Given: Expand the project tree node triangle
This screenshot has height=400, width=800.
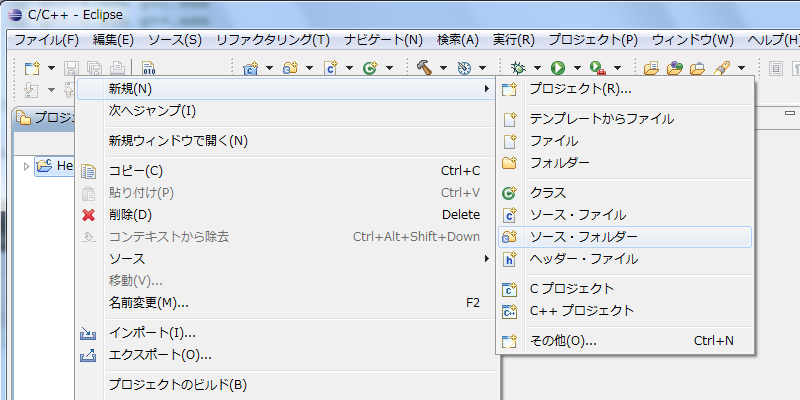Looking at the screenshot, I should pos(27,166).
